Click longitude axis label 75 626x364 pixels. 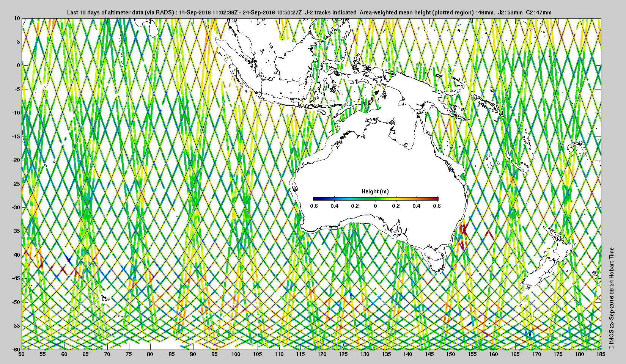pyautogui.click(x=129, y=355)
